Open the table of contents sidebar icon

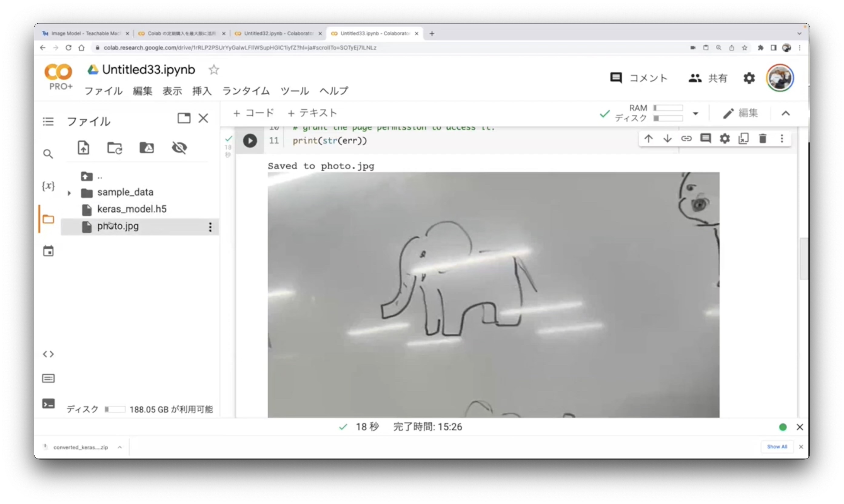coord(48,121)
